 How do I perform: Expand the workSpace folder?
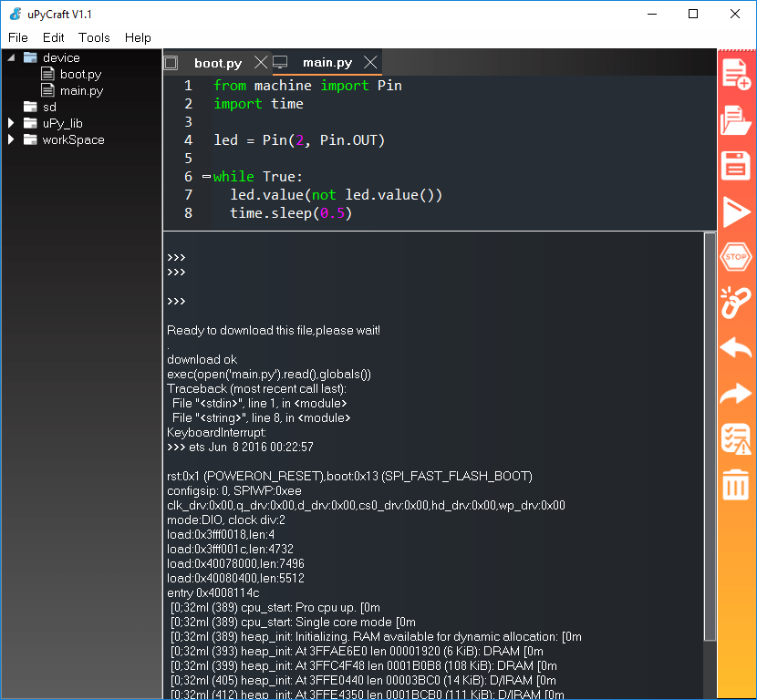tap(12, 139)
